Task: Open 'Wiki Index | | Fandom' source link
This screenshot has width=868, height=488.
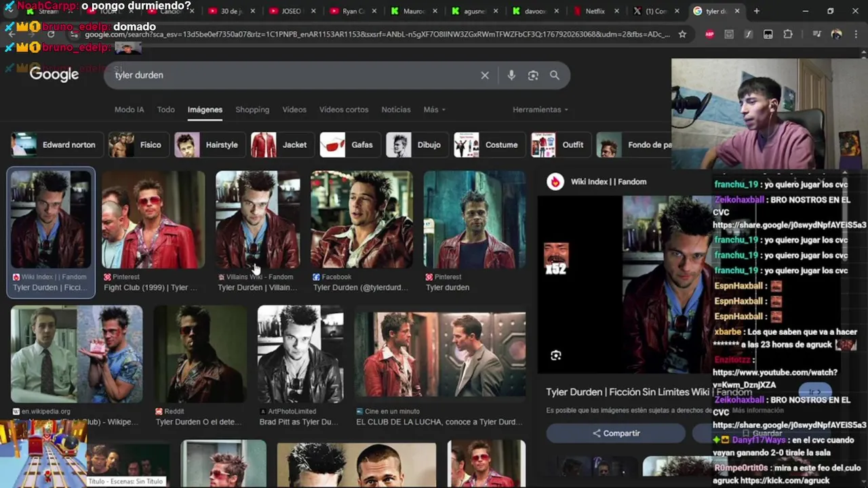Action: (x=608, y=182)
